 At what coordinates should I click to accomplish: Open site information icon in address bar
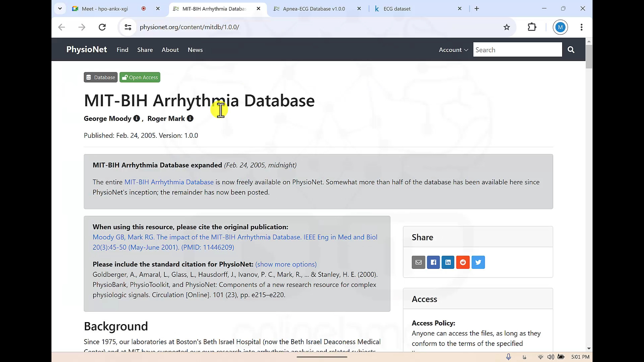128,27
